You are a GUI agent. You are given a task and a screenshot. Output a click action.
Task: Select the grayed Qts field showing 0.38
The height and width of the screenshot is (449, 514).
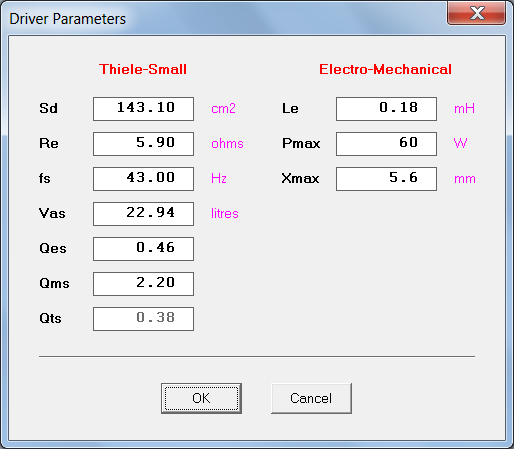143,319
